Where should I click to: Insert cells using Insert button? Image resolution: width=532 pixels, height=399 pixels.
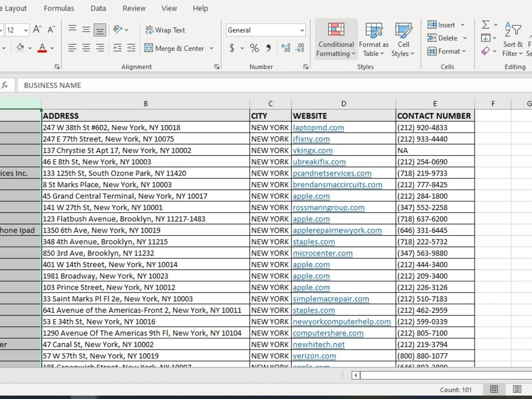coord(441,25)
